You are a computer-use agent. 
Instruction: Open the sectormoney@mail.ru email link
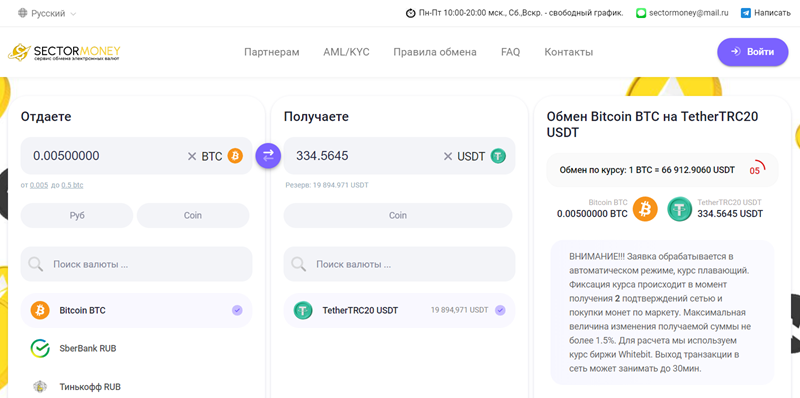click(689, 13)
